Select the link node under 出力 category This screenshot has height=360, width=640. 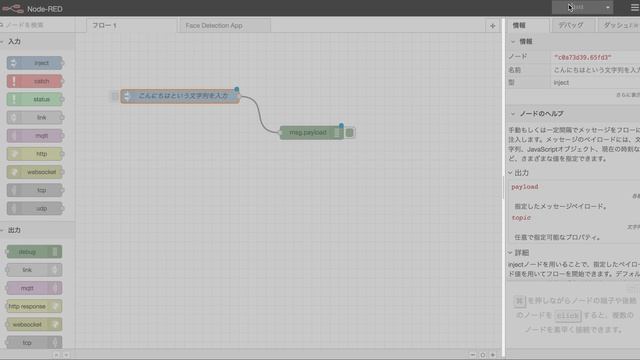pyautogui.click(x=34, y=270)
